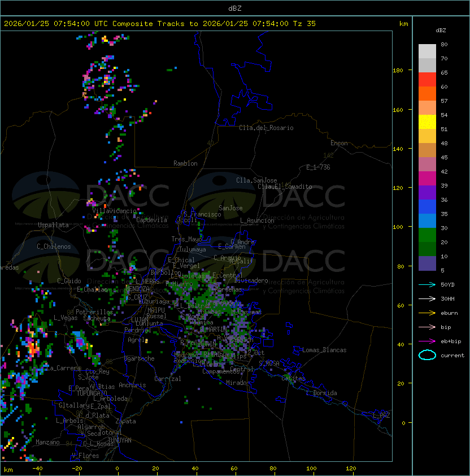Select the light gray 70–80 dBZ swatch
The height and width of the screenshot is (476, 470).
(x=427, y=51)
